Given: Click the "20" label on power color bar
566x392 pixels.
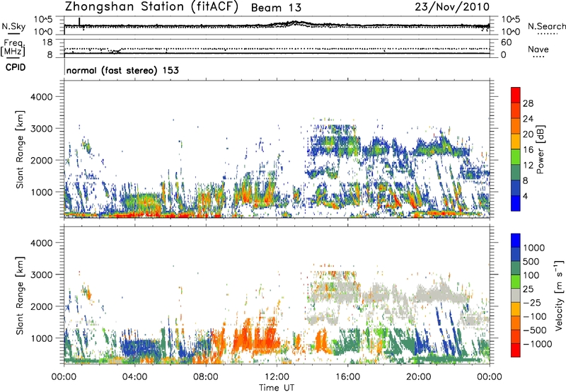Looking at the screenshot, I should click(x=528, y=134).
